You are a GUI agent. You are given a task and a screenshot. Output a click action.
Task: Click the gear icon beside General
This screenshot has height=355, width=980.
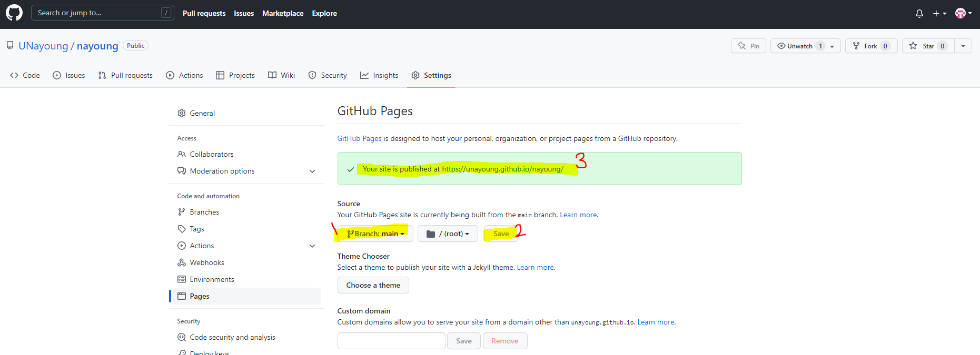182,113
